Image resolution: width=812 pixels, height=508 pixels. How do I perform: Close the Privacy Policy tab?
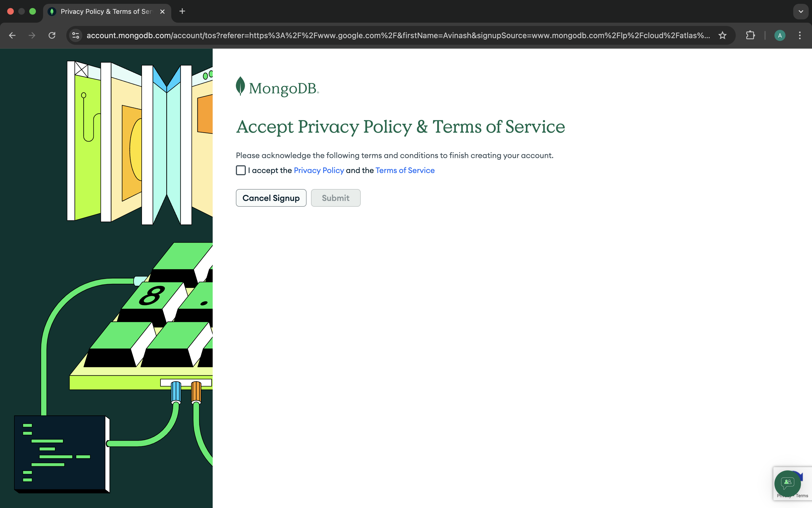click(x=162, y=11)
